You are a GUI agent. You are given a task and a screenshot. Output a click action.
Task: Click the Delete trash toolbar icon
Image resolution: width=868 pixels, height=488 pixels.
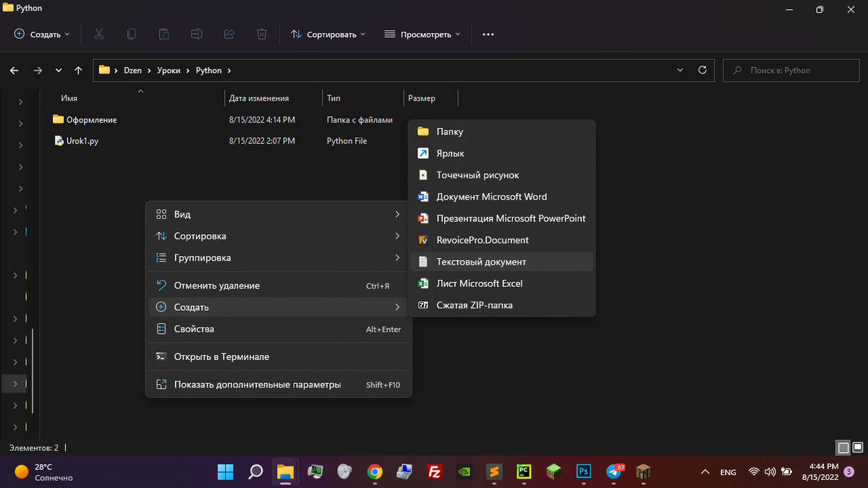click(262, 34)
